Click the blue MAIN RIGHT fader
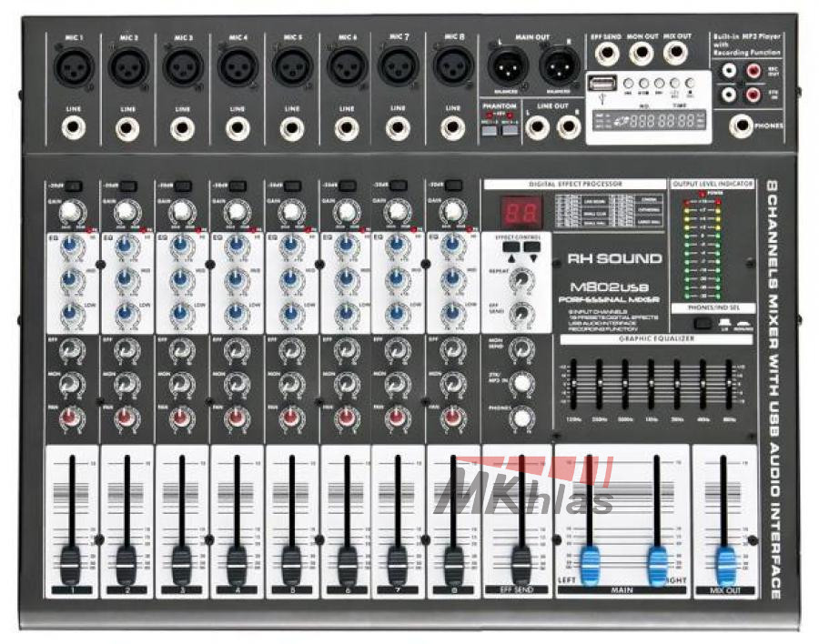Viewport: 819px width, 644px height. click(x=656, y=565)
